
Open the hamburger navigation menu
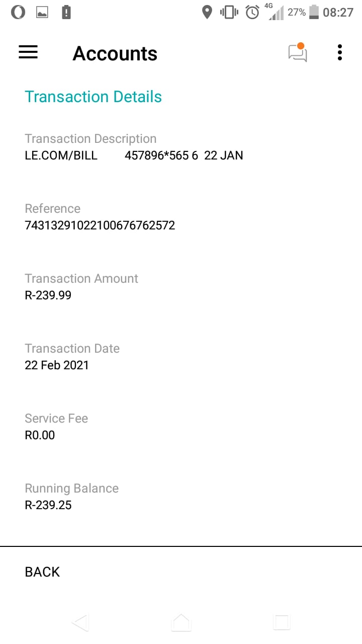tap(28, 53)
